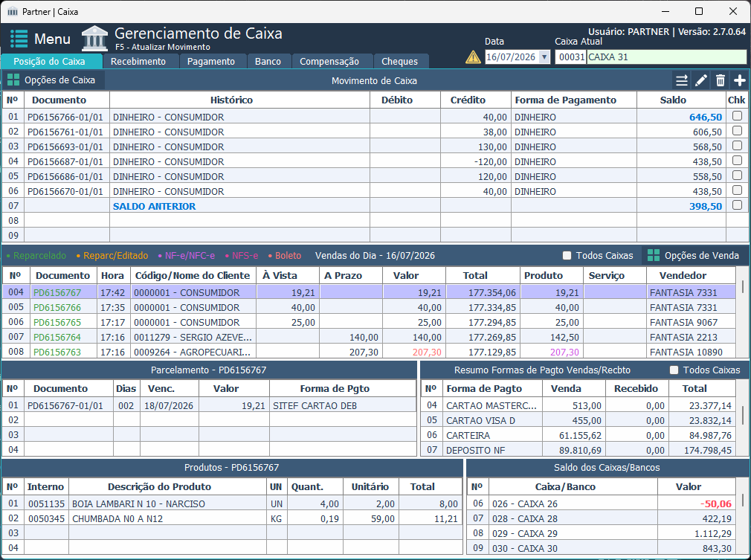Viewport: 751px width, 560px height.
Task: Click the saldo value 646,50
Action: [x=706, y=117]
